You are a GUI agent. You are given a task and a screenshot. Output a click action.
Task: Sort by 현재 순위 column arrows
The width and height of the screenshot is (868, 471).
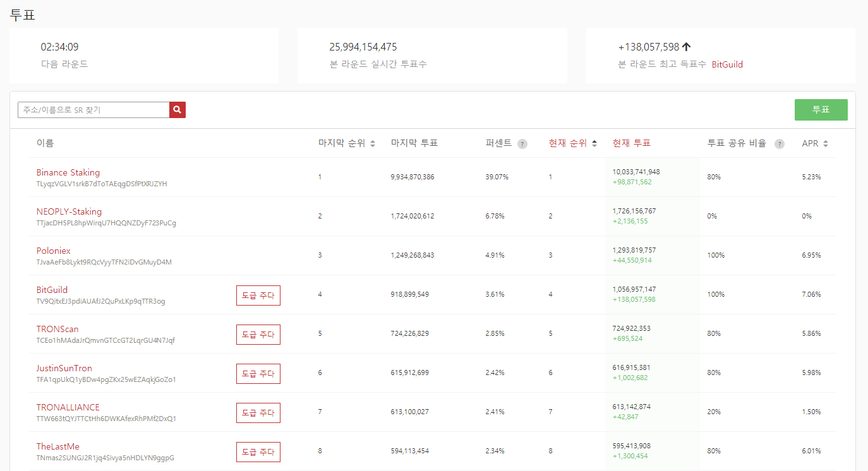click(594, 144)
